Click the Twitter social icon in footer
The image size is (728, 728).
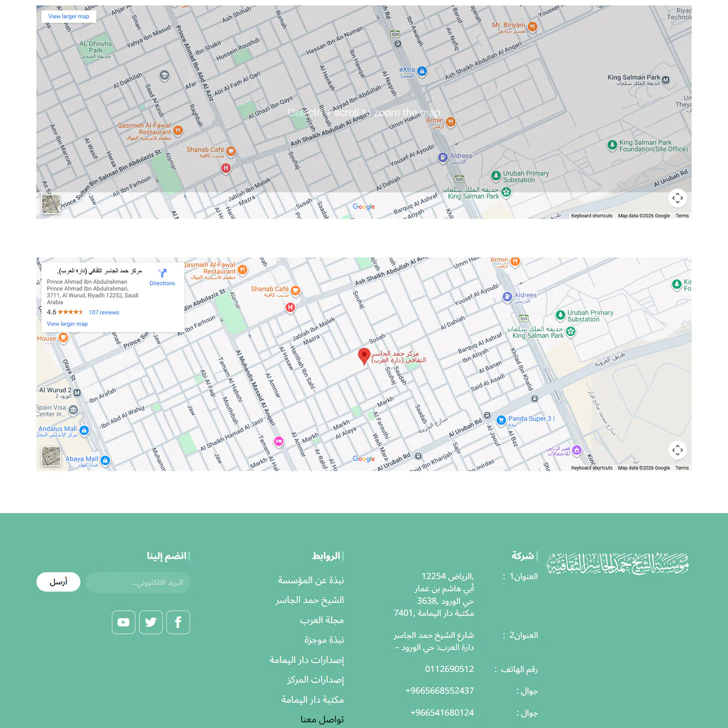click(150, 622)
